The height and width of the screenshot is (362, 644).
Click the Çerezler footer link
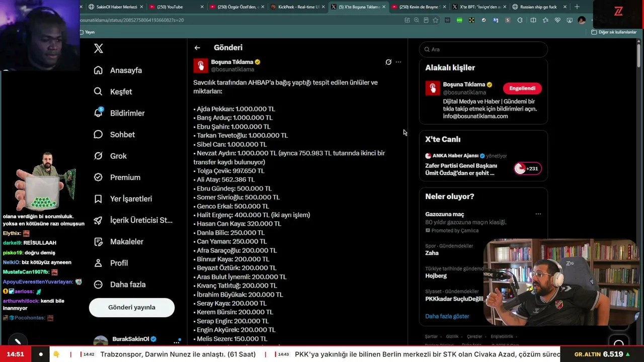pyautogui.click(x=474, y=337)
